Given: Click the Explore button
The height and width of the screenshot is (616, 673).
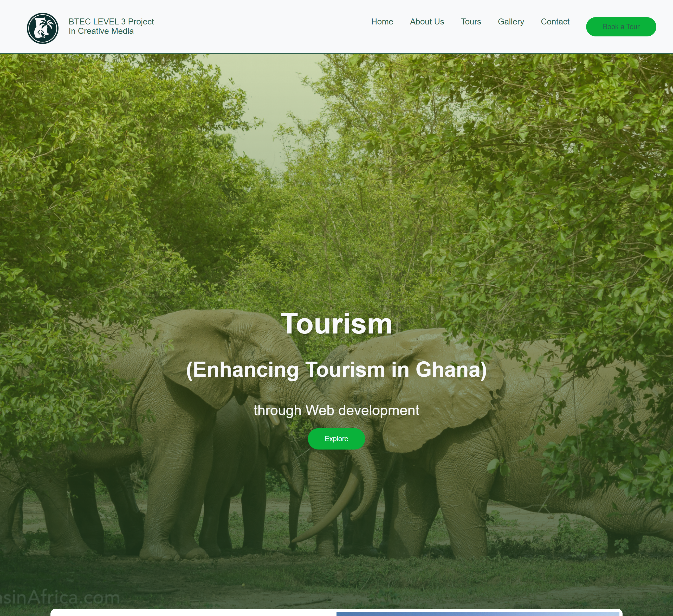Looking at the screenshot, I should click(336, 439).
